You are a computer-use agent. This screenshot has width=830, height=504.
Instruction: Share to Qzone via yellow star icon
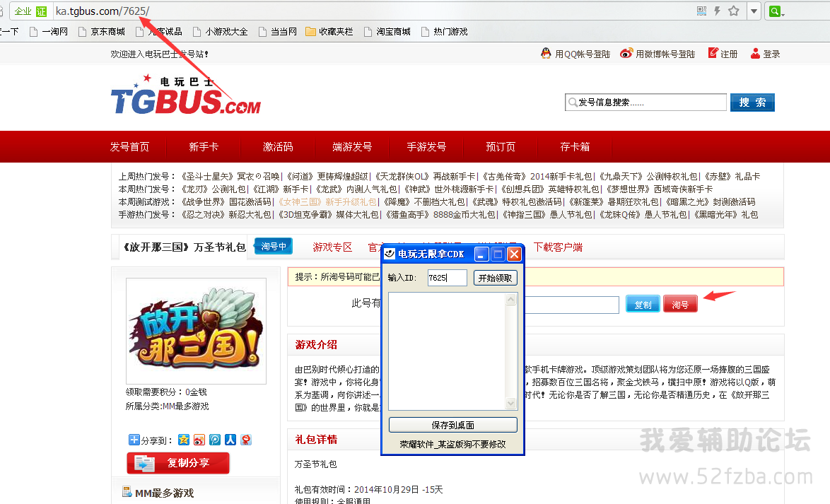184,440
